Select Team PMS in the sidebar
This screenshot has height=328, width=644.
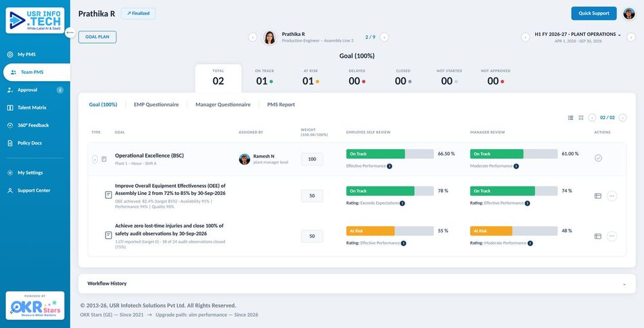coord(37,72)
